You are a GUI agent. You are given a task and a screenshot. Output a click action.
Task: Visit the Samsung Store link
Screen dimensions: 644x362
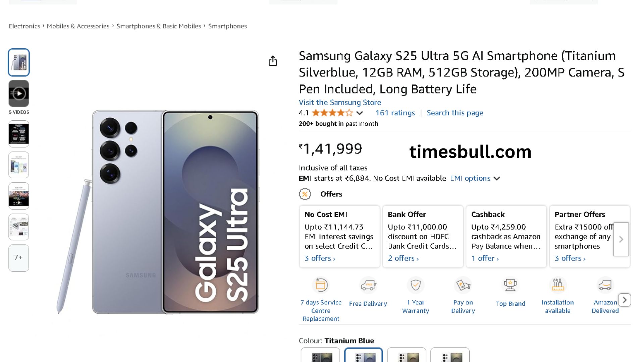click(x=340, y=102)
